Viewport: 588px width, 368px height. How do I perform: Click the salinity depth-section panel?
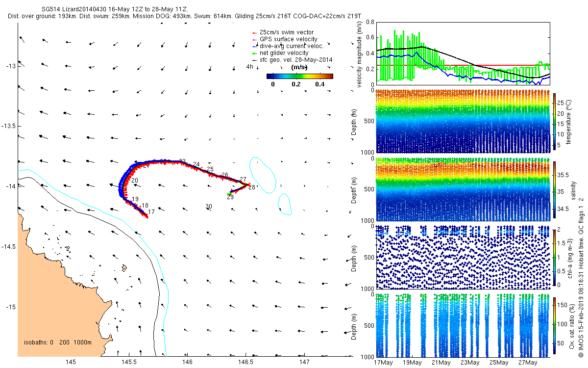[x=463, y=189]
